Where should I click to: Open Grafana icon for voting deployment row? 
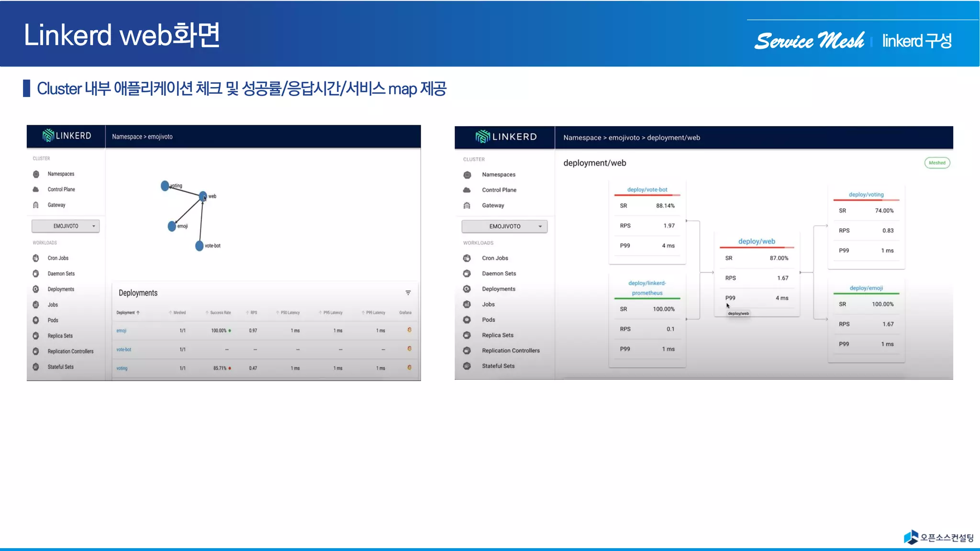pos(409,367)
